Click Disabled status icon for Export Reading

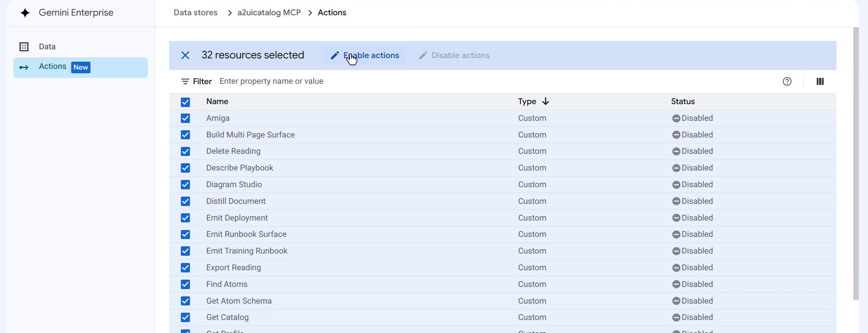click(x=676, y=268)
